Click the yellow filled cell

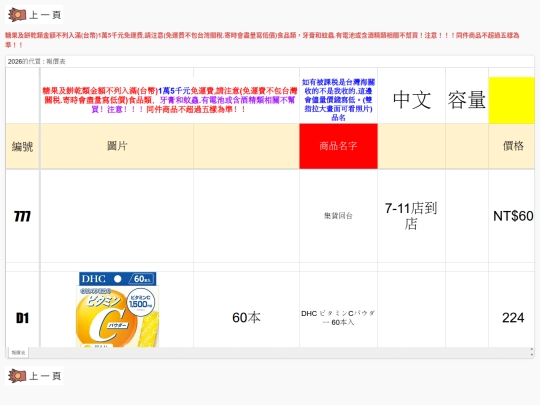[x=512, y=100]
